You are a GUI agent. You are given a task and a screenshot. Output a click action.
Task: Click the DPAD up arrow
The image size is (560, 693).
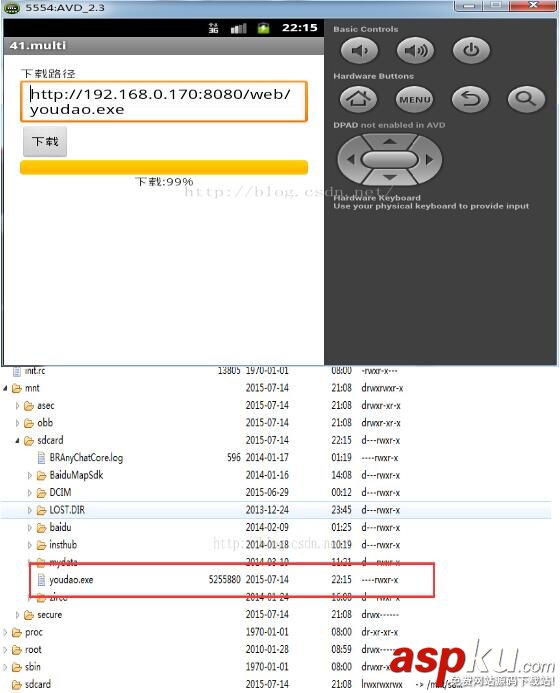pyautogui.click(x=389, y=142)
